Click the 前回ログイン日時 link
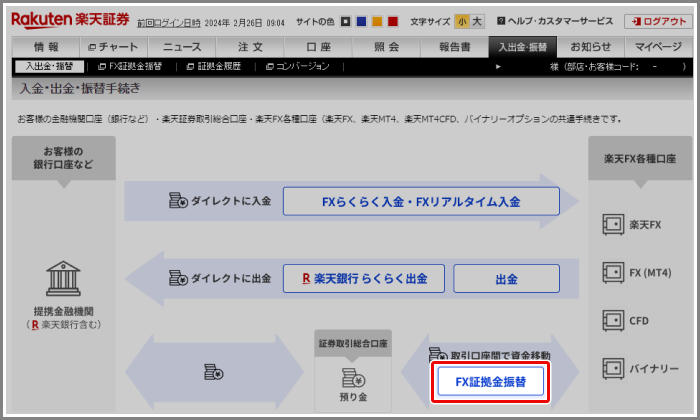The image size is (700, 420). point(168,23)
